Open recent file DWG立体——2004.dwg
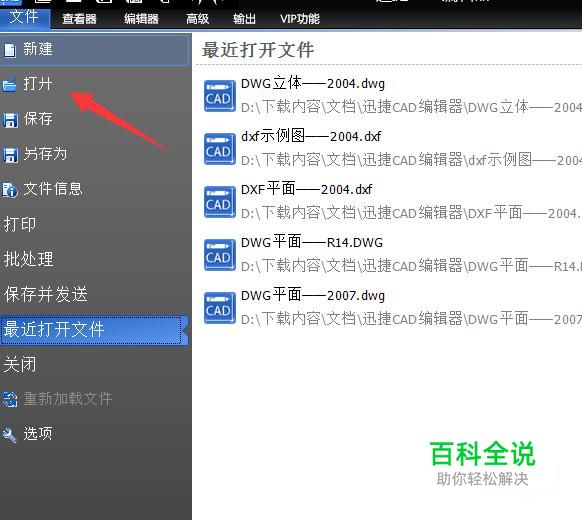Viewport: 582px width, 520px height. 313,84
